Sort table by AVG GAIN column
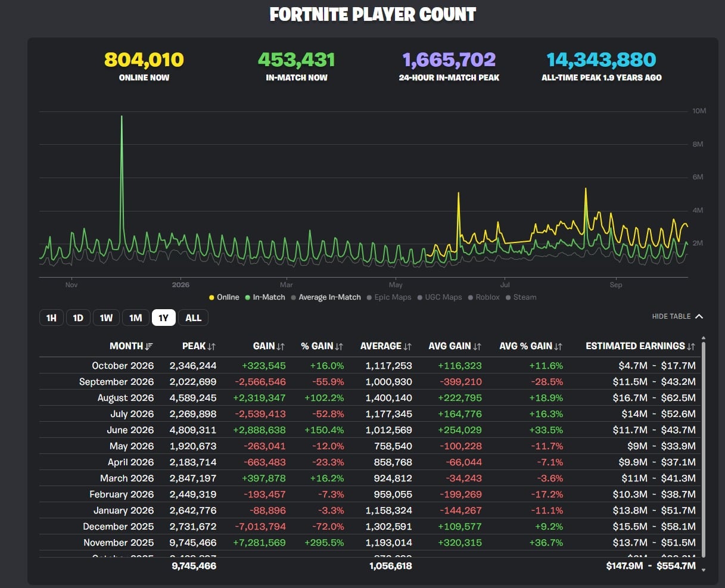 tap(455, 346)
